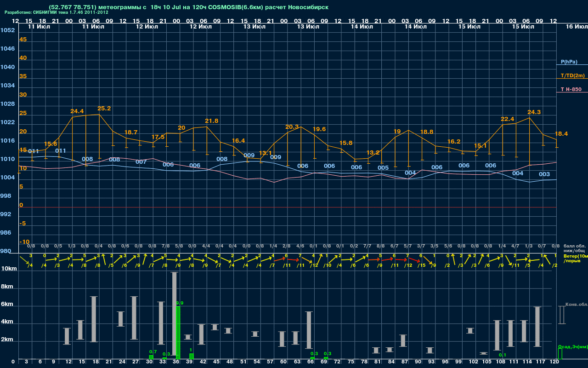Screen dimensions: 588x368
Task: Click the 15.6 temperature value
Action: click(51, 144)
